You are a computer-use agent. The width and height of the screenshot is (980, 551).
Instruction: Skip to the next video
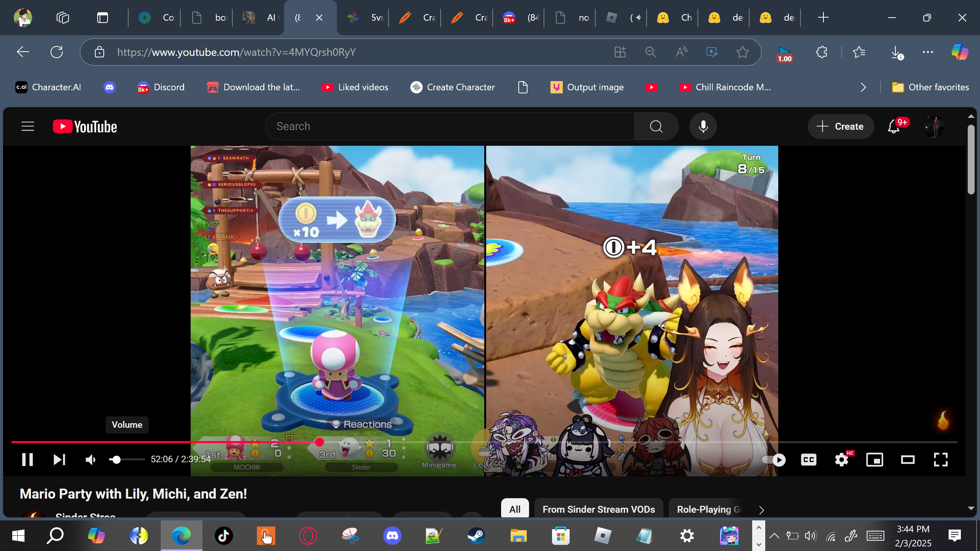[x=59, y=460]
